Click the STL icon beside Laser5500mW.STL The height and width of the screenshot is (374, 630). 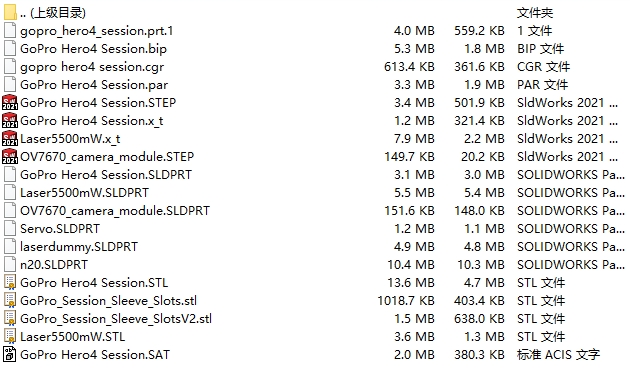point(10,336)
